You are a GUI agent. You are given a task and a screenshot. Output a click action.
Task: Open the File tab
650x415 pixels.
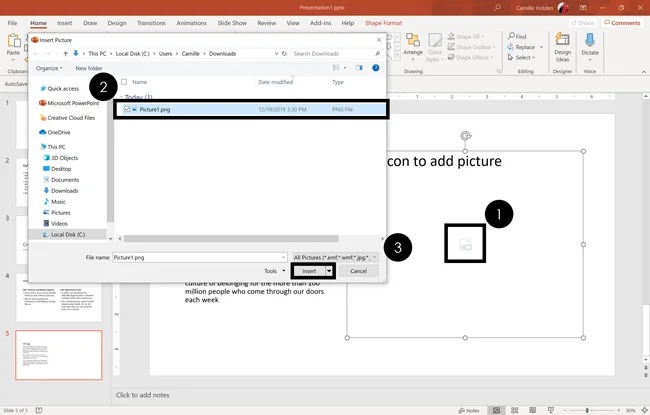point(12,23)
